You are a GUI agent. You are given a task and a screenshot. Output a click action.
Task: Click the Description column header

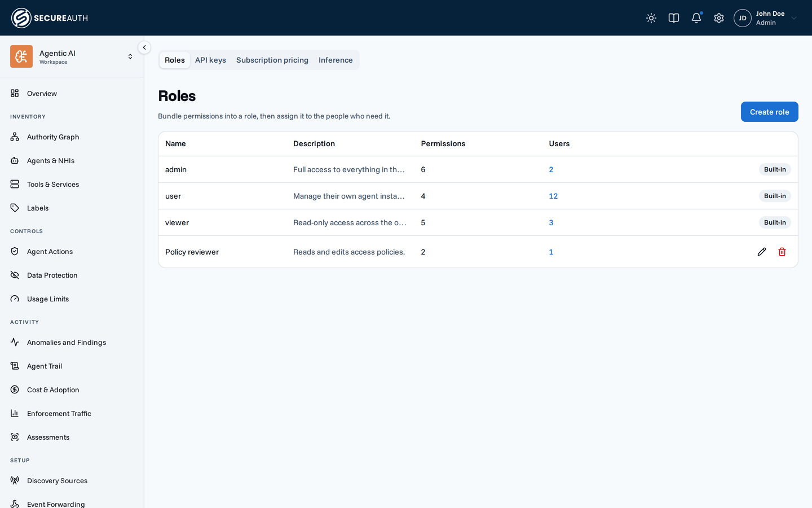(314, 143)
